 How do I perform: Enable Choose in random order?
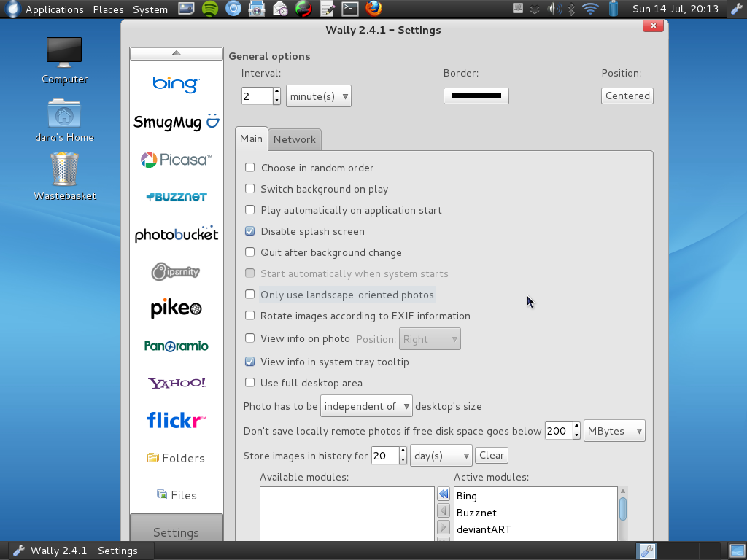click(249, 167)
